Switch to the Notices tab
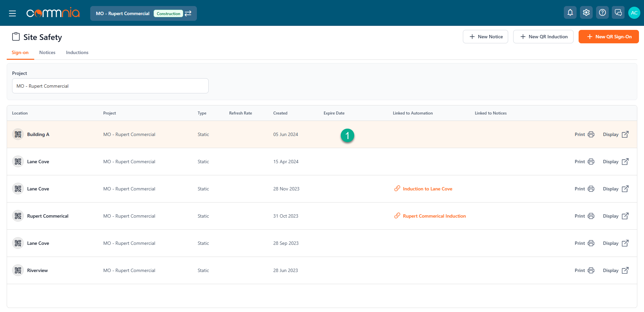Image resolution: width=644 pixels, height=312 pixels. (x=47, y=52)
